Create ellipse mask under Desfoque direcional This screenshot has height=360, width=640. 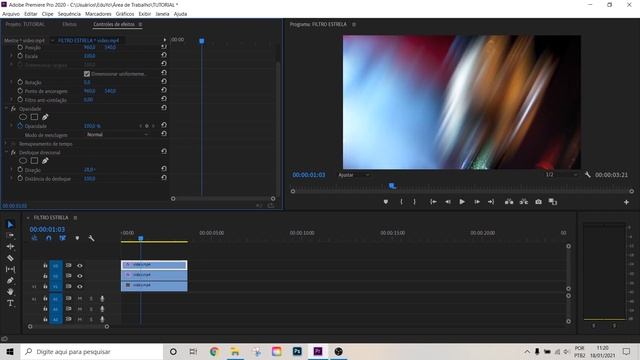pyautogui.click(x=23, y=161)
